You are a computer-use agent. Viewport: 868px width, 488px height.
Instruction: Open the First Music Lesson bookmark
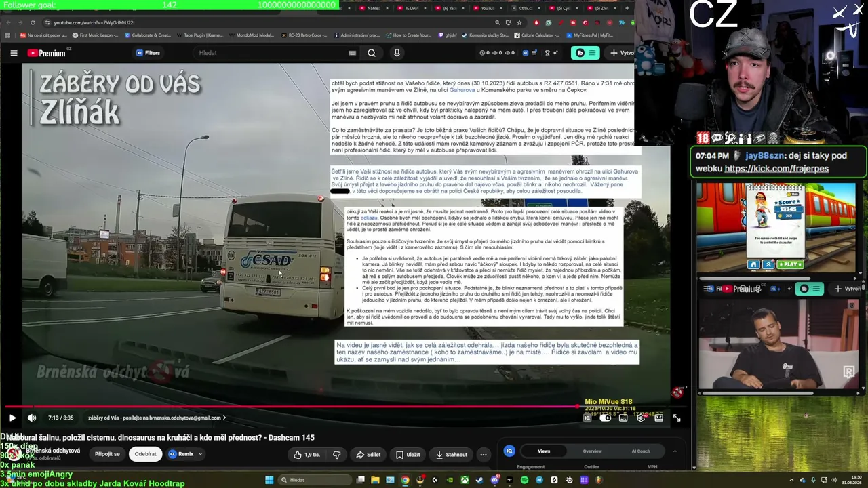click(x=96, y=35)
